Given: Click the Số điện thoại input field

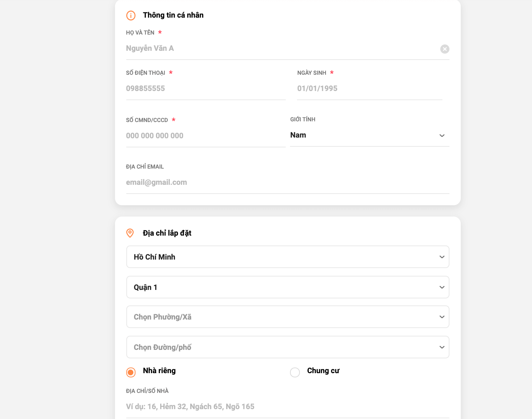Looking at the screenshot, I should click(206, 89).
